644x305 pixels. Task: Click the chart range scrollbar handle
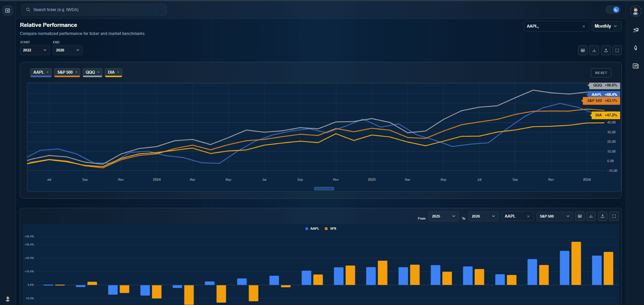pos(324,189)
